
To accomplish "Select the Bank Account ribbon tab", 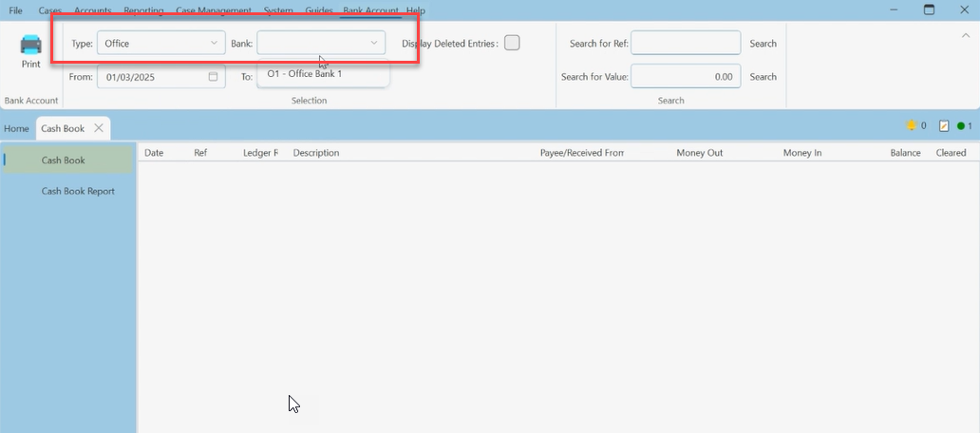I will (x=370, y=10).
